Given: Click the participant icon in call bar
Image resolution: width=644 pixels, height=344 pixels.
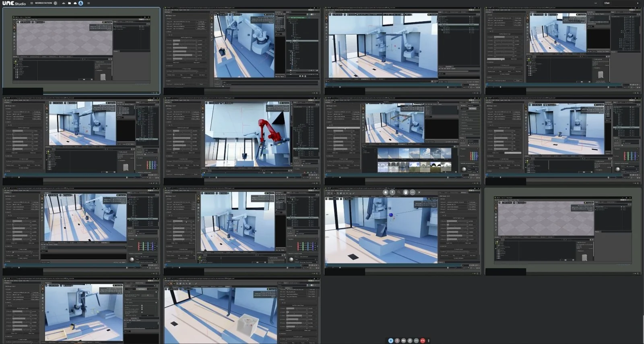Looking at the screenshot, I should coord(410,341).
